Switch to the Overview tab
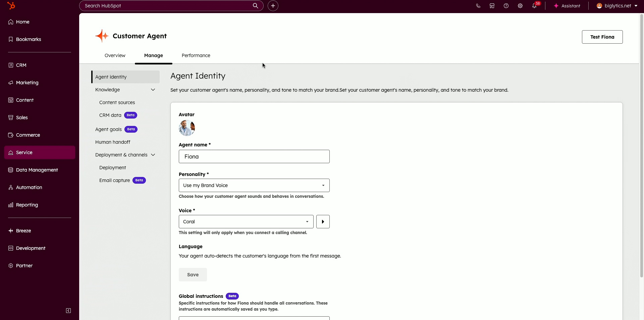Viewport: 644px width, 320px height. point(115,55)
